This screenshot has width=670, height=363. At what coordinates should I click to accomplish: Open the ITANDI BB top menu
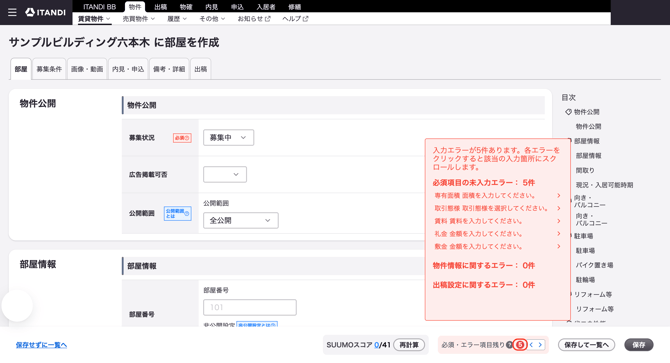(100, 7)
